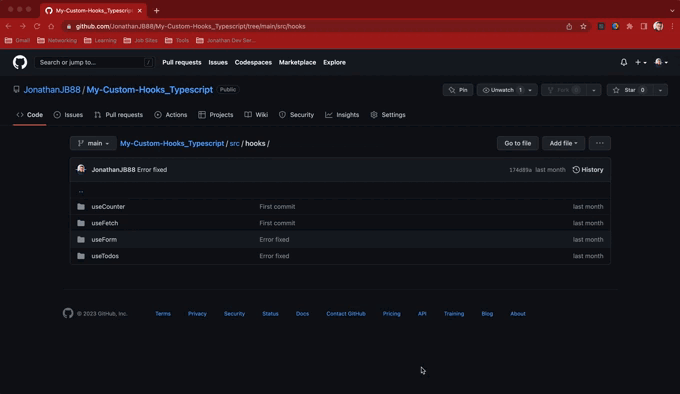Open the Add file dropdown
Image resolution: width=680 pixels, height=394 pixels.
pyautogui.click(x=563, y=143)
